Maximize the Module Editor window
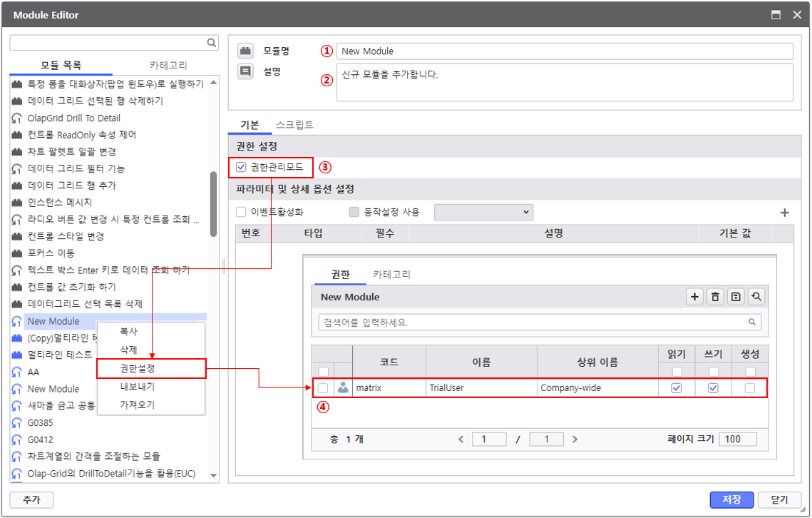 (776, 14)
